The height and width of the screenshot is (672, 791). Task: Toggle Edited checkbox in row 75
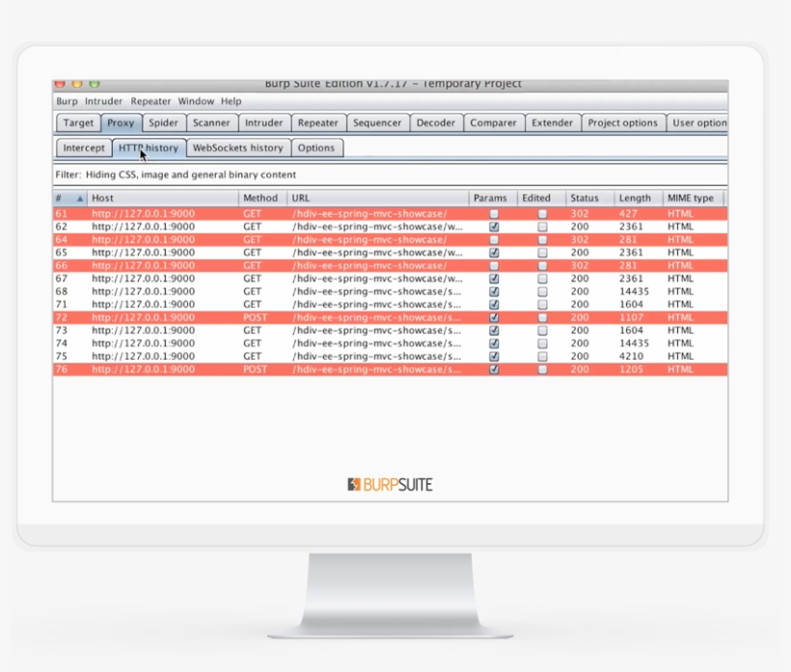click(x=542, y=357)
